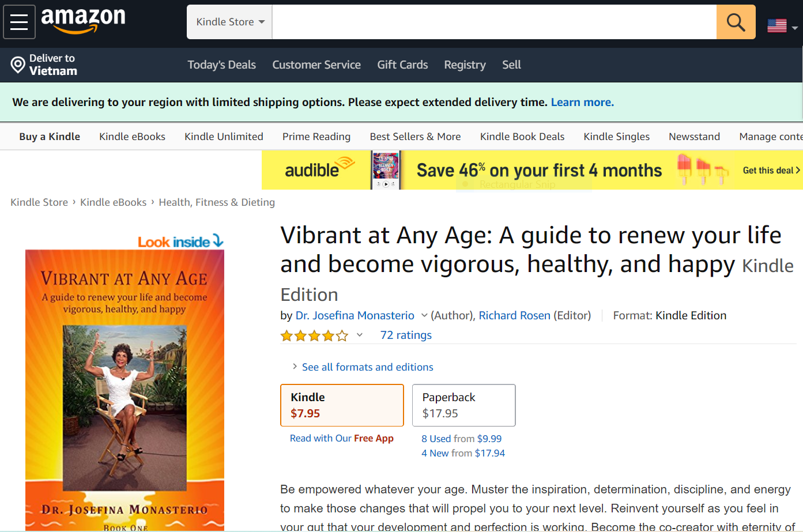Select the Kindle $7.95 format
The image size is (803, 532).
[x=342, y=405]
